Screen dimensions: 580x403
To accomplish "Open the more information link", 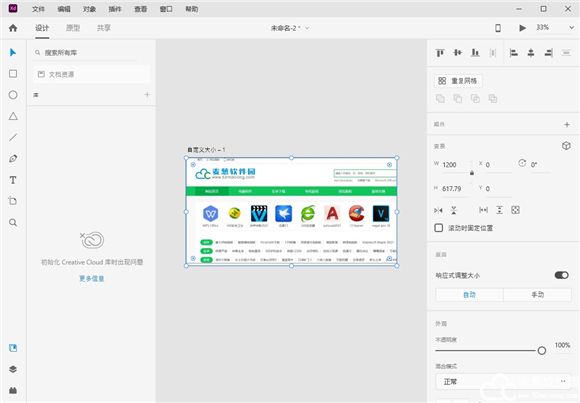I will [91, 278].
